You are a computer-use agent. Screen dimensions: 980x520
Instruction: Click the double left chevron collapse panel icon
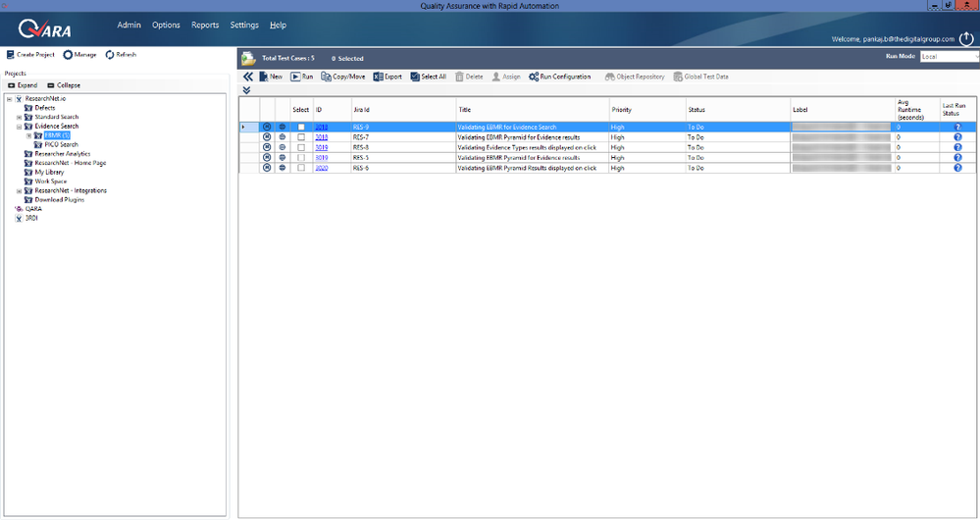(x=248, y=77)
